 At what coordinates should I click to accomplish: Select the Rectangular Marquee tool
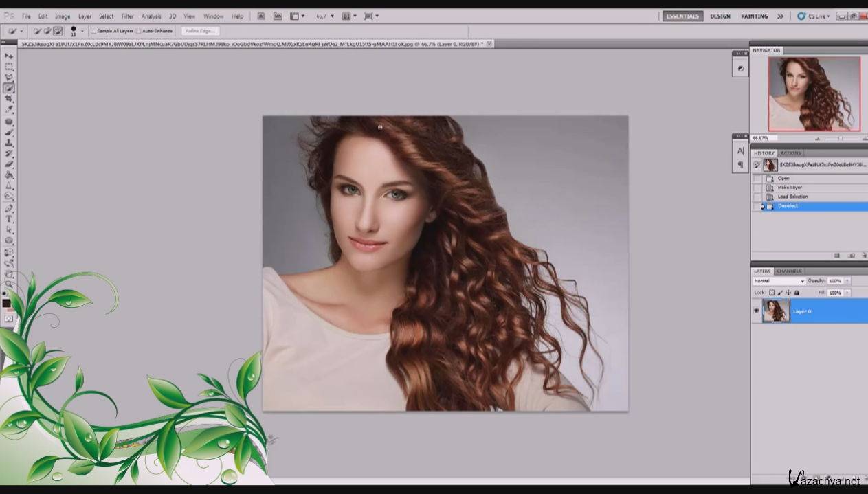[9, 67]
